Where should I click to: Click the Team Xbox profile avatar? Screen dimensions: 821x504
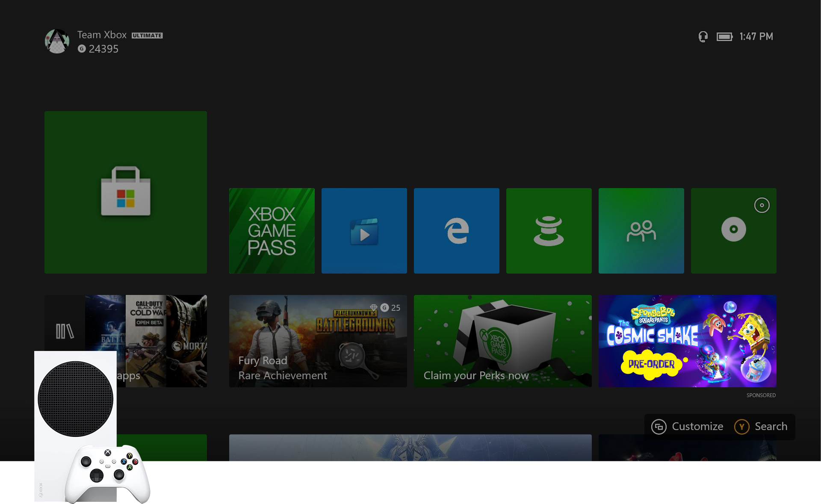tap(57, 41)
